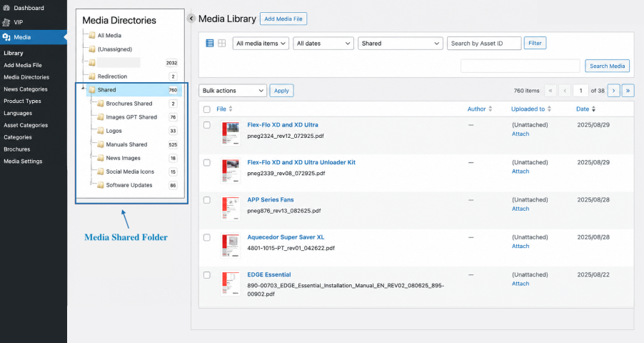This screenshot has height=343, width=644.
Task: Check the APP Series Fans row
Action: point(207,200)
